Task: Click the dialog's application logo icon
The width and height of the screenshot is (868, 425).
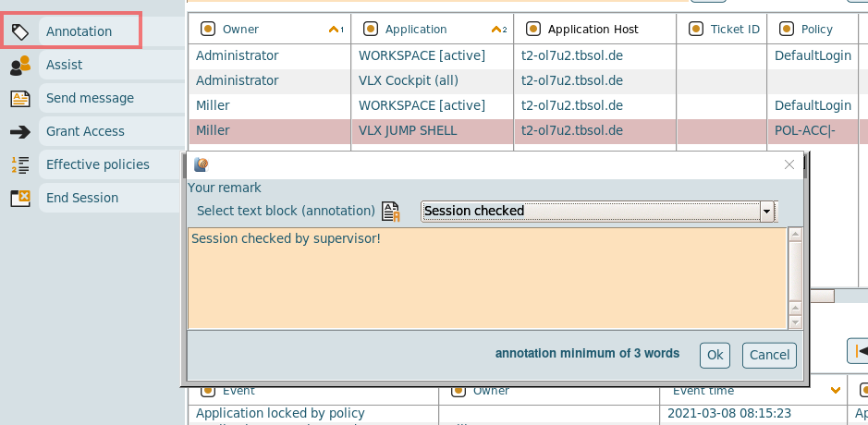Action: (201, 165)
